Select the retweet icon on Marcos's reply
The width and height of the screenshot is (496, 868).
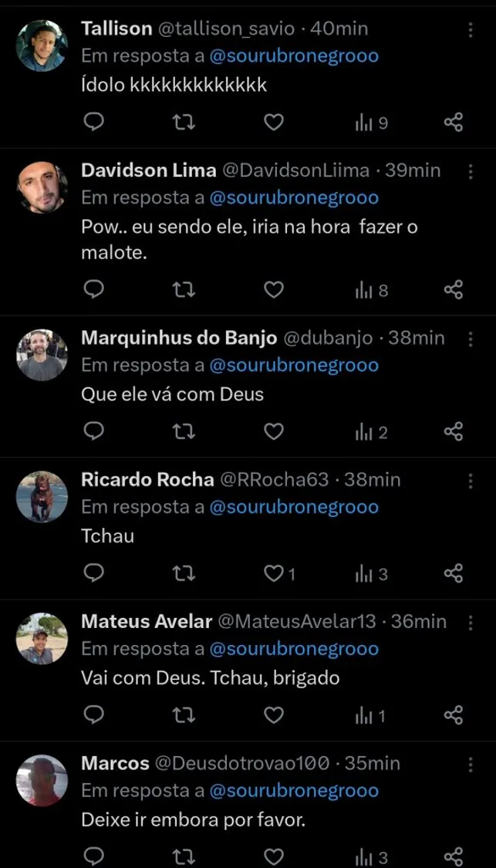pos(184,855)
